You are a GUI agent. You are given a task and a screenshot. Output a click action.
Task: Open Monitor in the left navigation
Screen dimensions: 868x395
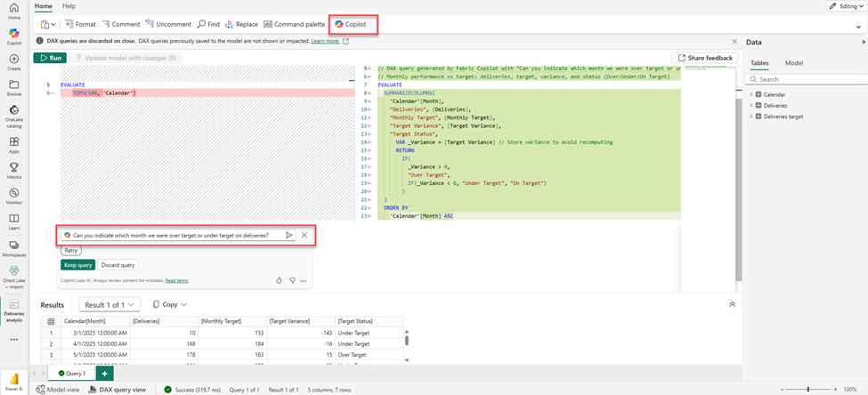[x=13, y=193]
